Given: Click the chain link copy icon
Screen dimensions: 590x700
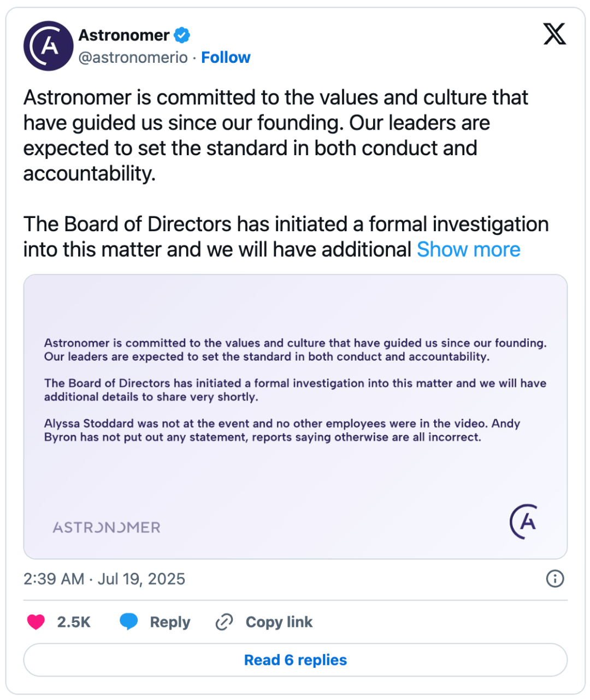Looking at the screenshot, I should pos(224,622).
